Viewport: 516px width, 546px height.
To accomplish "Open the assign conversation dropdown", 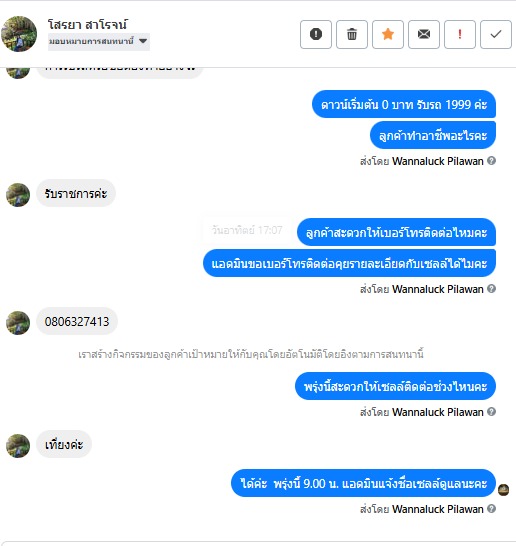I will (99, 41).
